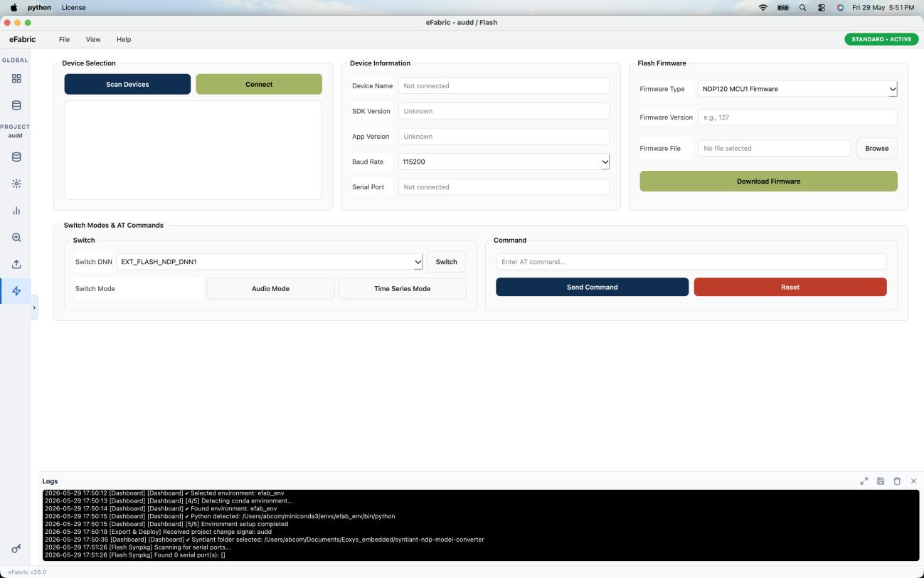Image resolution: width=924 pixels, height=578 pixels.
Task: Open the bar chart icon in sidebar
Action: pyautogui.click(x=16, y=211)
